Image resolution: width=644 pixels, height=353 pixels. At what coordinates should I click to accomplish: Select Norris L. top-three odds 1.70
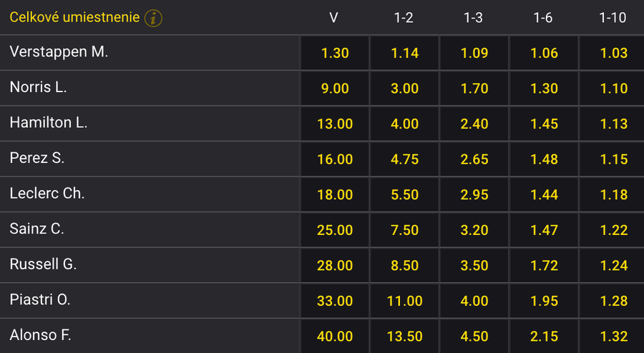coord(474,88)
